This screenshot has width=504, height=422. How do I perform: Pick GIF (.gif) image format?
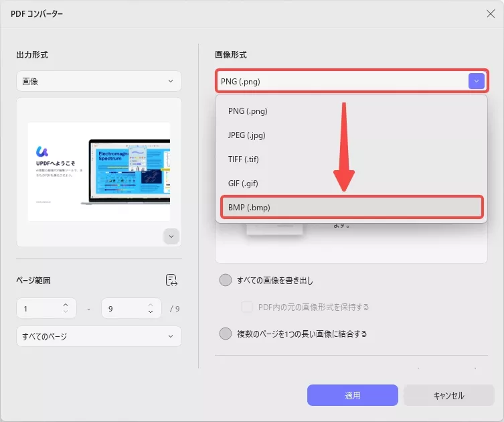(x=351, y=184)
